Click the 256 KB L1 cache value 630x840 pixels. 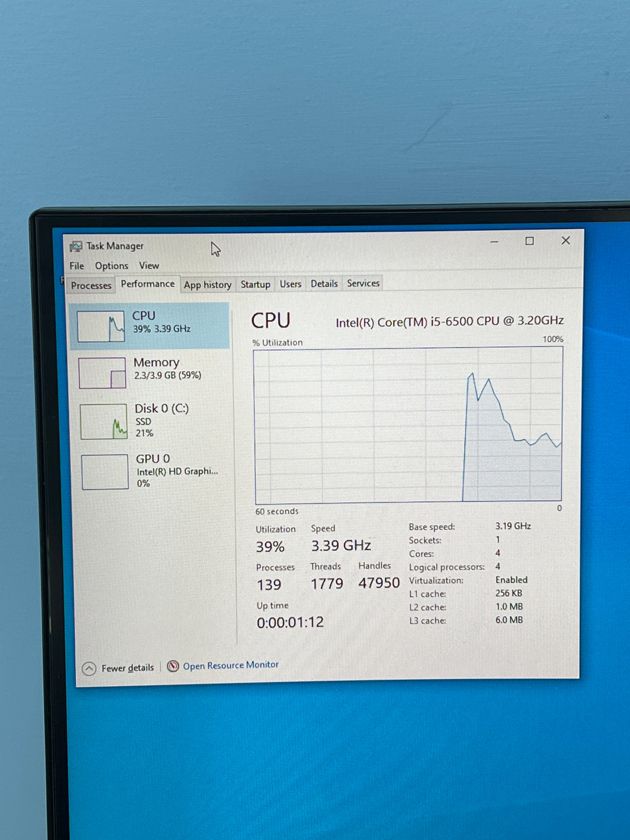509,593
